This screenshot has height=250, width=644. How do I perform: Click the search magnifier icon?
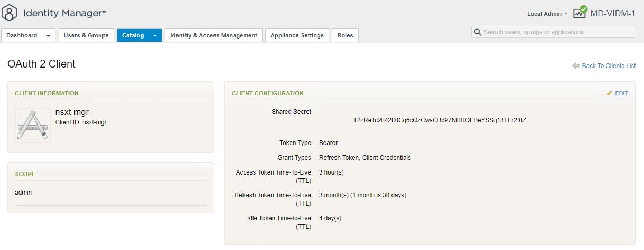(x=478, y=32)
